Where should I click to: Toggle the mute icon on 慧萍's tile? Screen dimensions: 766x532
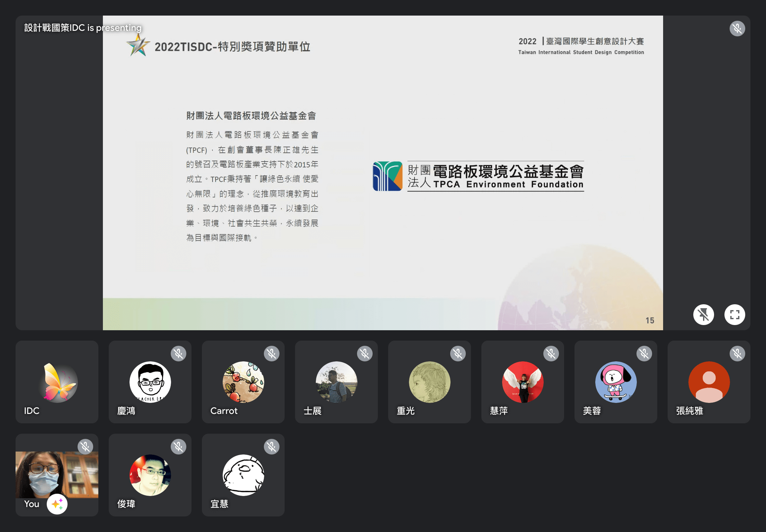point(551,353)
